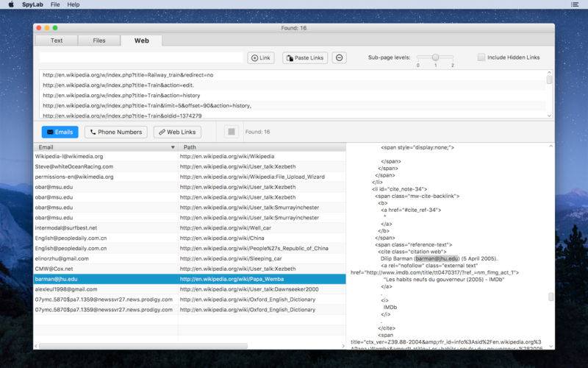Click highlighted barman@jhu.edu in source pane
Screen dimensions: 588x368
tap(437, 258)
